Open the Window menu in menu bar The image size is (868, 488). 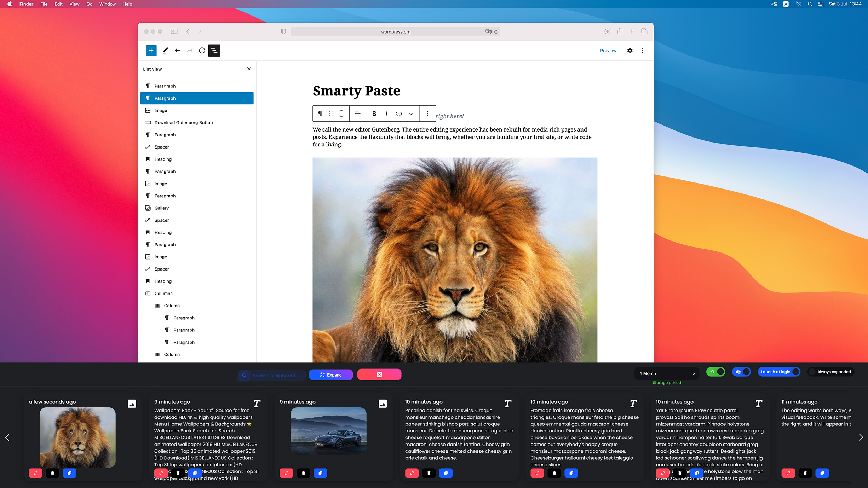click(x=107, y=4)
